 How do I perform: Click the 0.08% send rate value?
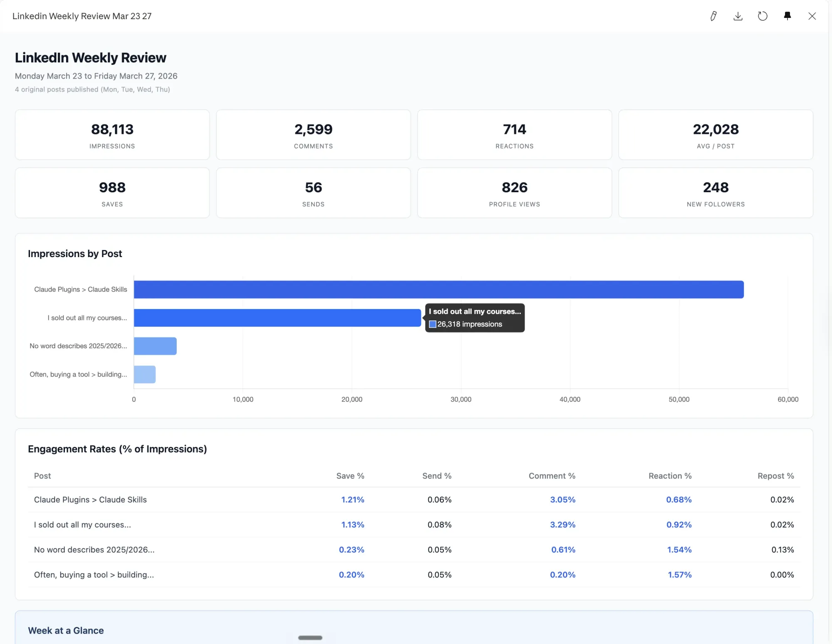pyautogui.click(x=440, y=525)
